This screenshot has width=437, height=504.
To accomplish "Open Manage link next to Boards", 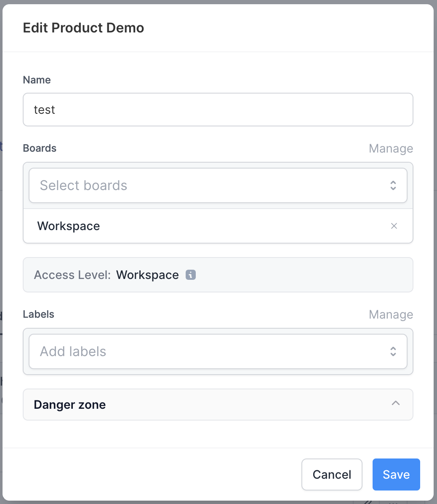I will coord(391,148).
